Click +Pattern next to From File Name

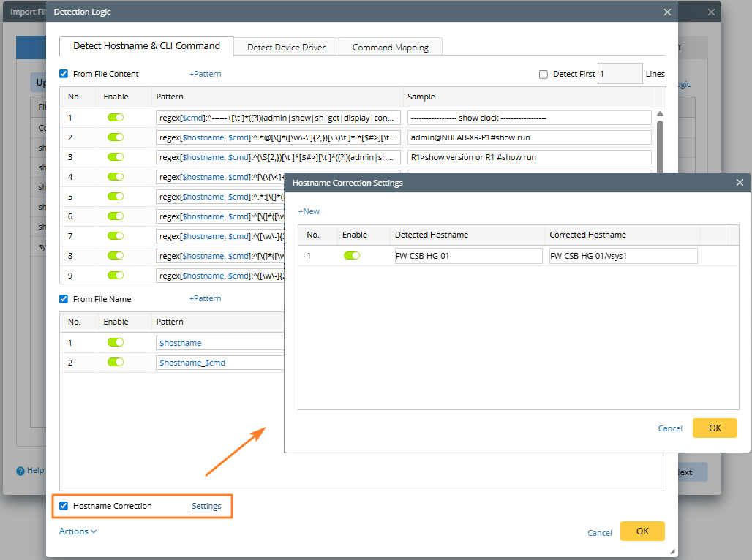[x=205, y=298]
